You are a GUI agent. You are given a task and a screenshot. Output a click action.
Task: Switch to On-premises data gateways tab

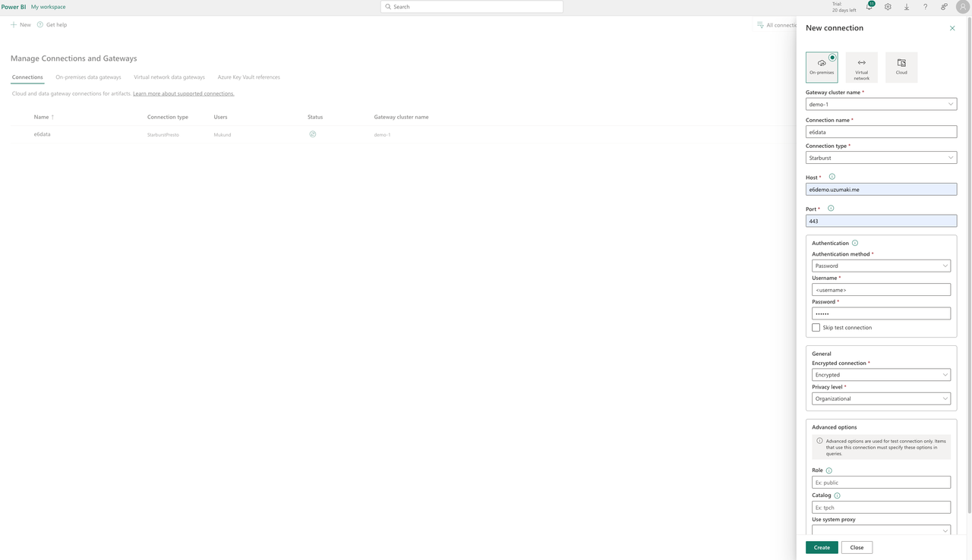(88, 77)
